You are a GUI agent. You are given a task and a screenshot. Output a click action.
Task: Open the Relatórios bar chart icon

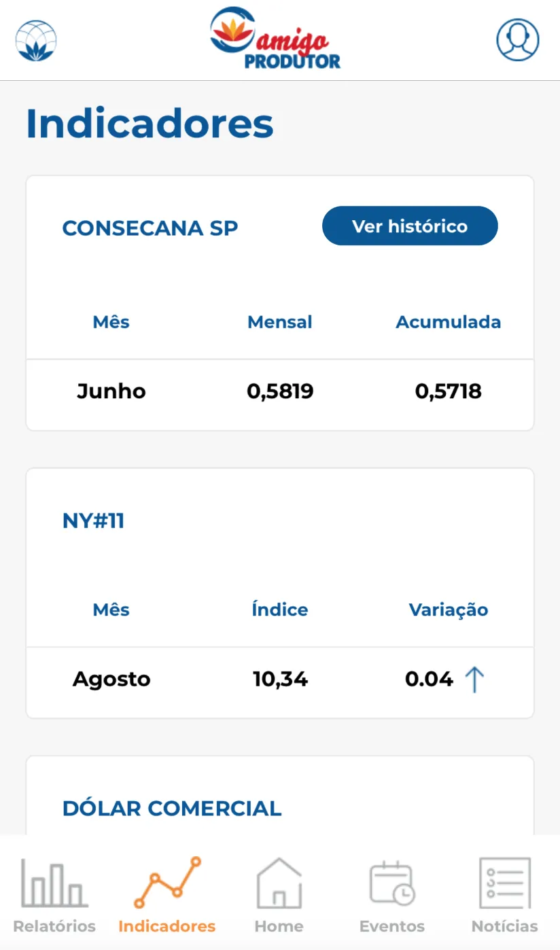[54, 883]
